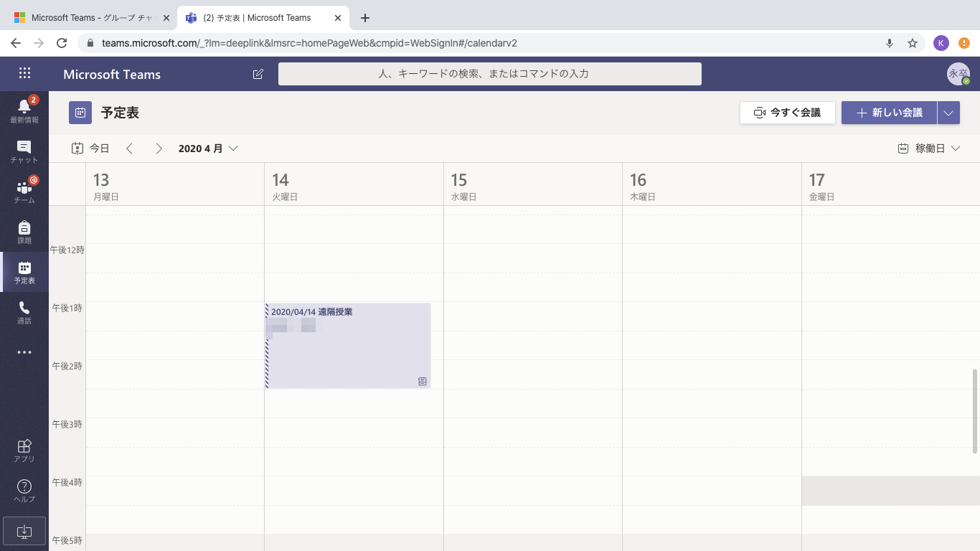Close the first Microsoft Teams browser tab
Screen dimensions: 980x551
(x=166, y=18)
